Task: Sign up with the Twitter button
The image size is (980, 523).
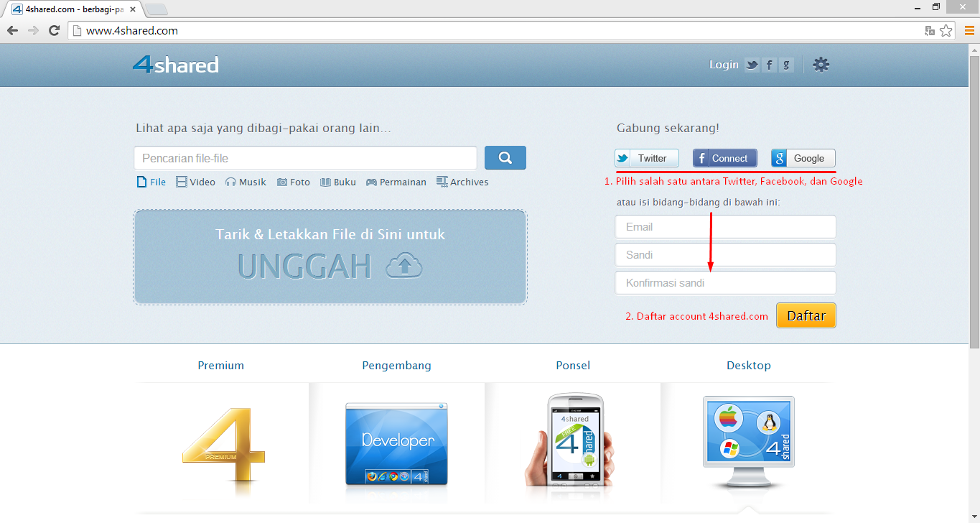Action: pyautogui.click(x=647, y=158)
